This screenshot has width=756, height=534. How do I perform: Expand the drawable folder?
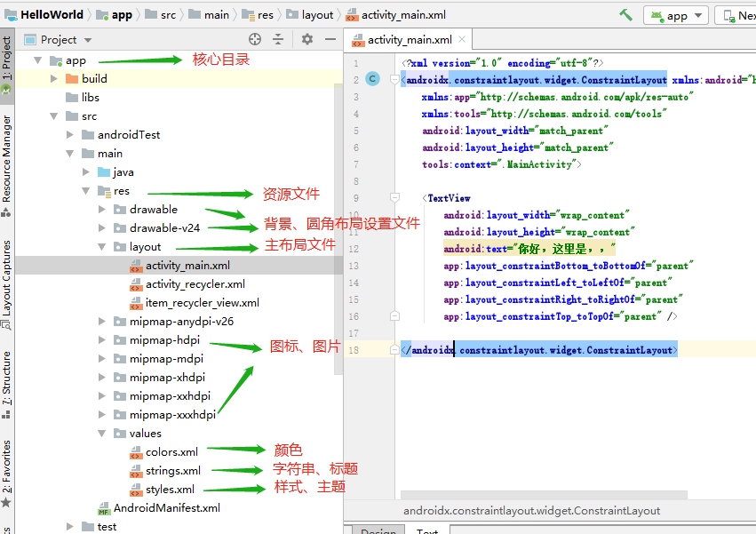(102, 209)
